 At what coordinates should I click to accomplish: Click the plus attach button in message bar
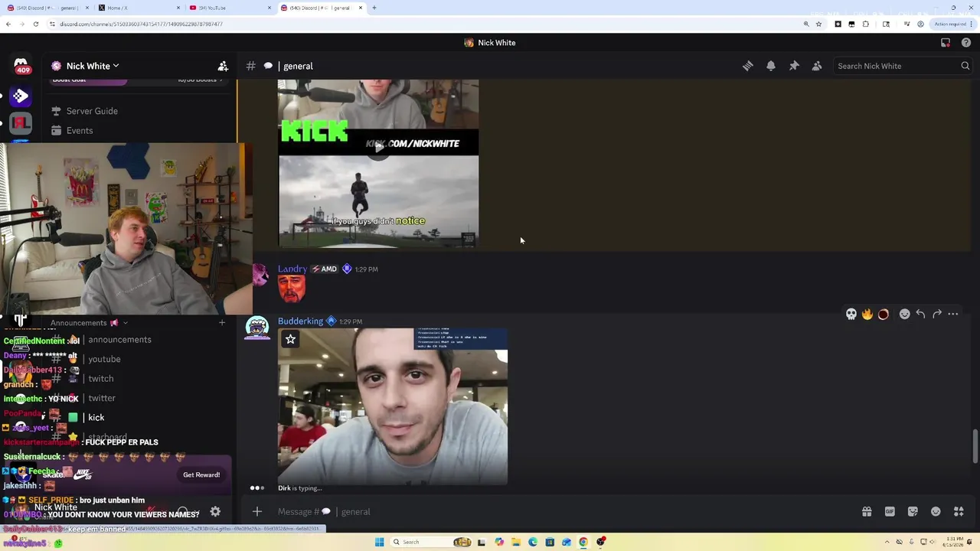257,511
